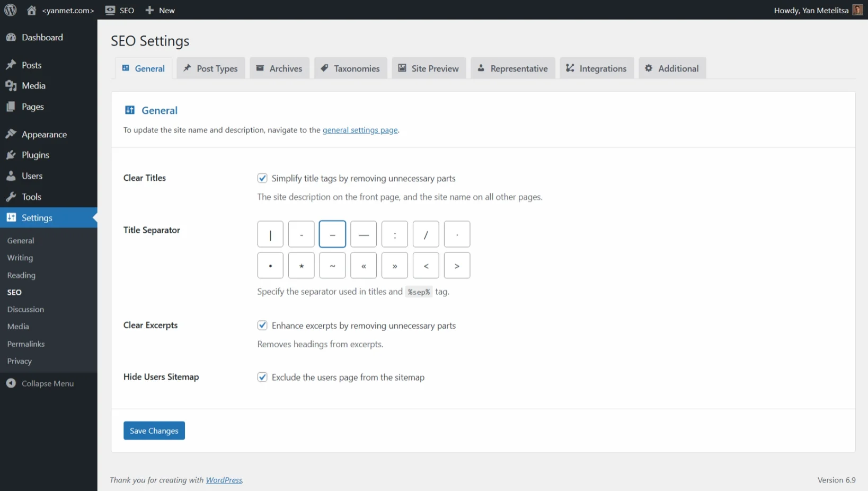The image size is (868, 491).
Task: Click the Save Changes button
Action: (154, 431)
